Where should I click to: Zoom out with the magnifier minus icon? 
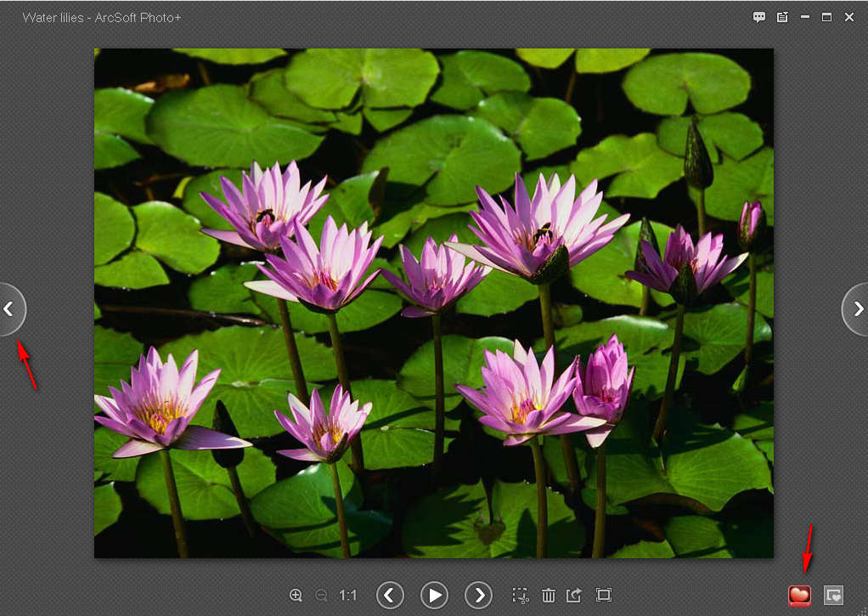pos(321,596)
